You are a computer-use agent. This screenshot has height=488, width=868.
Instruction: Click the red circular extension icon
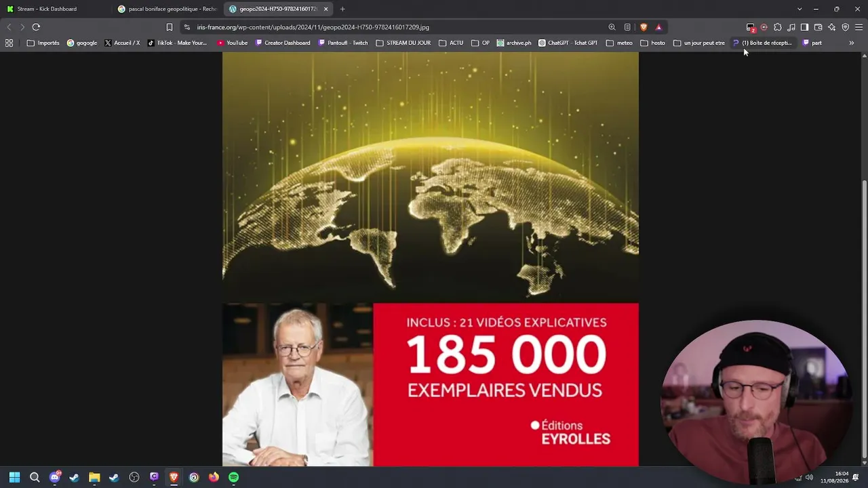[x=764, y=27]
